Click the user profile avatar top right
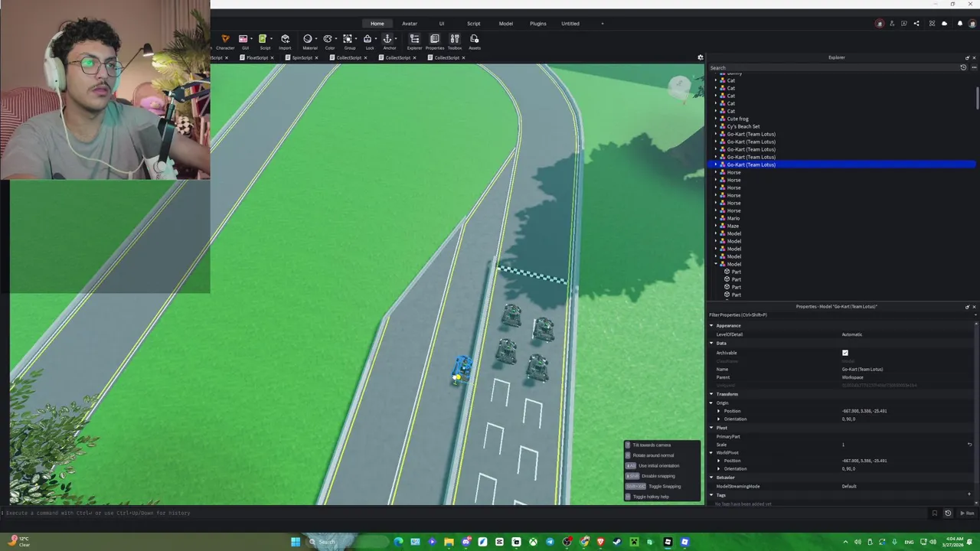 (x=972, y=23)
